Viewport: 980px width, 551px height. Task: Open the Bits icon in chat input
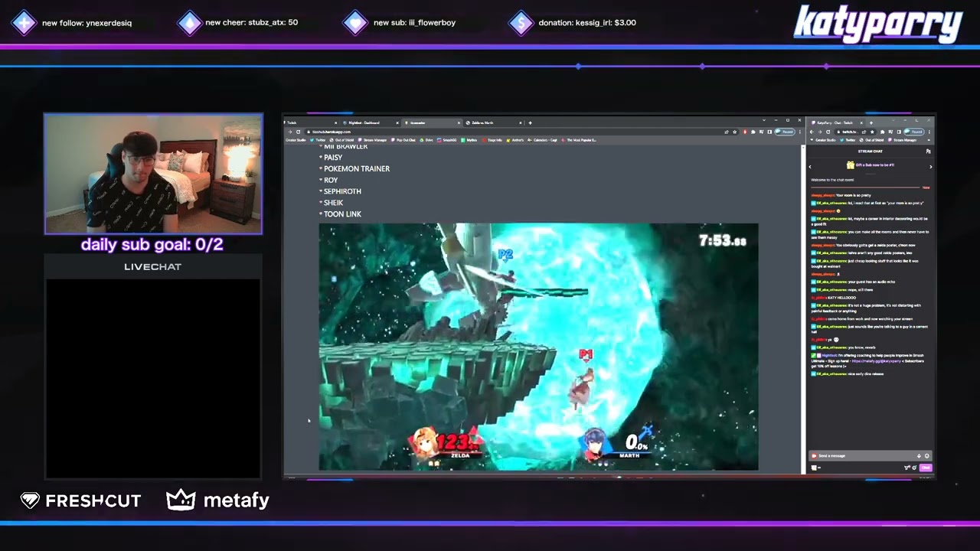[x=919, y=456]
